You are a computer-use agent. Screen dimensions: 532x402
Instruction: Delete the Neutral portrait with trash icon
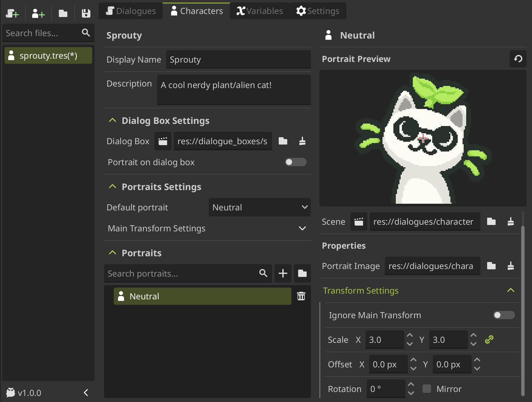[301, 296]
